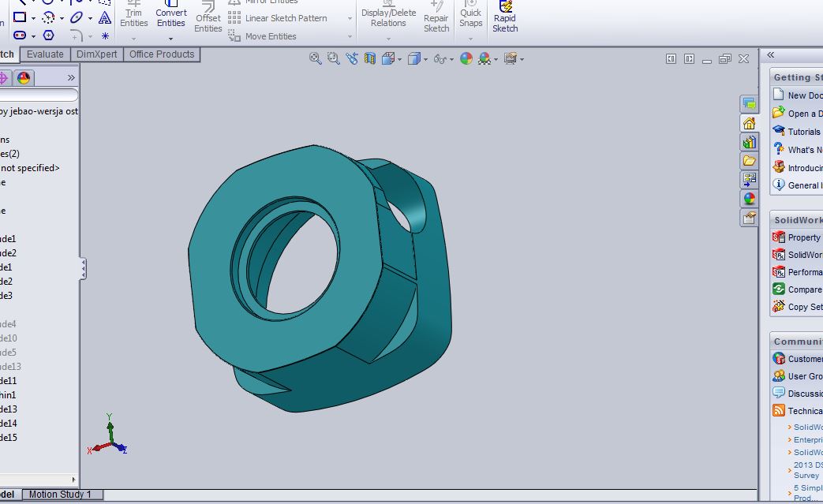Click the Convert Entities tool
Viewport: 823px width, 504px height.
coord(171,17)
